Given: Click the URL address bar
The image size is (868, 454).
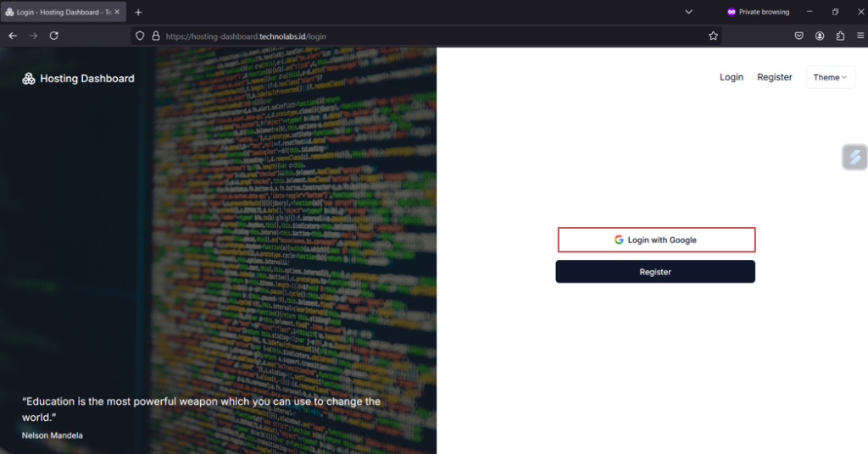Looking at the screenshot, I should coord(424,36).
